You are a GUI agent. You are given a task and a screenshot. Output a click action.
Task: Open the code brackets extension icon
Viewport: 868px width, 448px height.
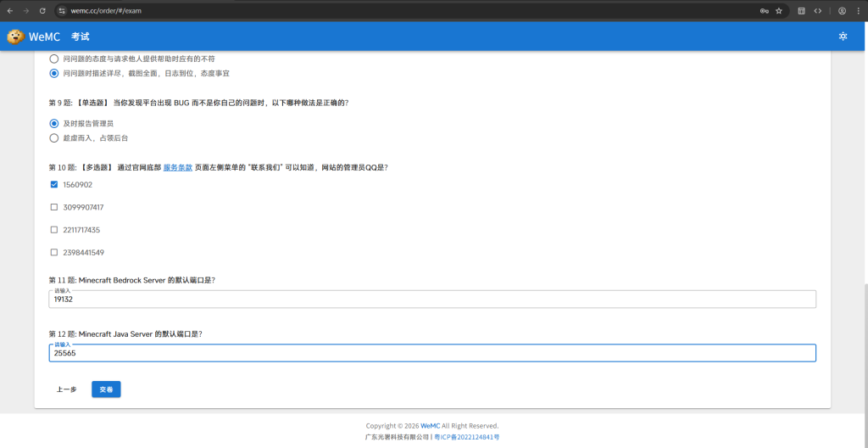(x=818, y=11)
